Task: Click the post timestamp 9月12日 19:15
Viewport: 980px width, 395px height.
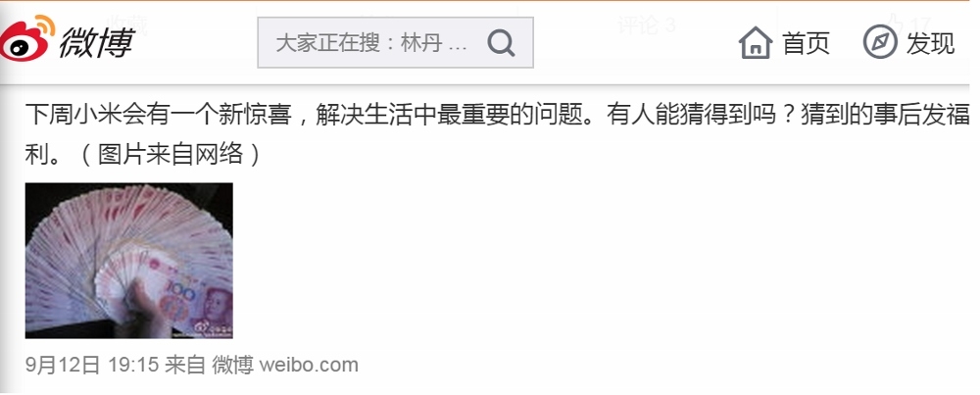Action: coord(92,365)
